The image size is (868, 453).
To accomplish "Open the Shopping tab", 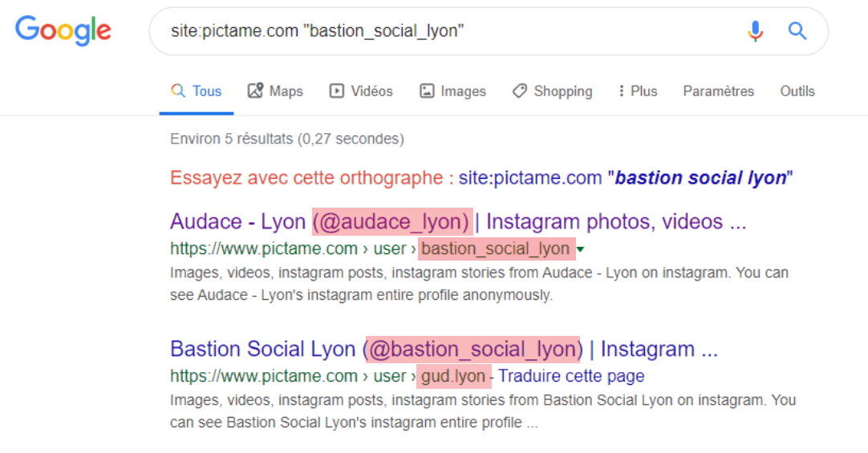I will [552, 91].
